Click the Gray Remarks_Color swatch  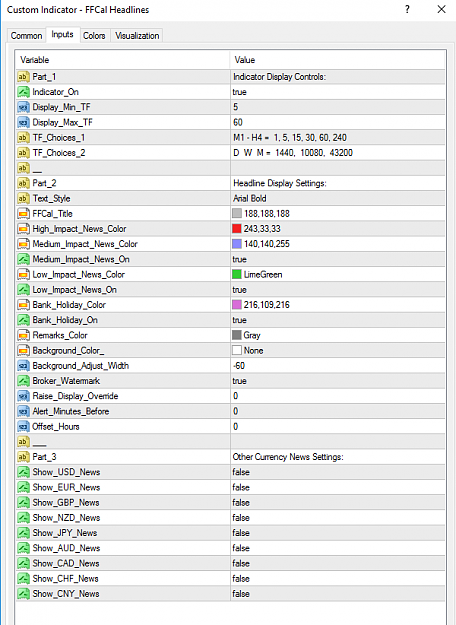click(237, 335)
